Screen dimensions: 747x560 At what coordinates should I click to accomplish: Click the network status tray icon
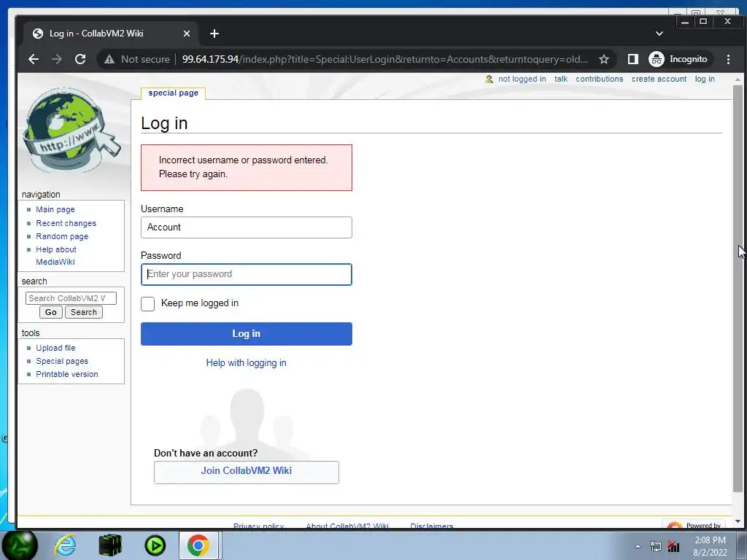656,547
